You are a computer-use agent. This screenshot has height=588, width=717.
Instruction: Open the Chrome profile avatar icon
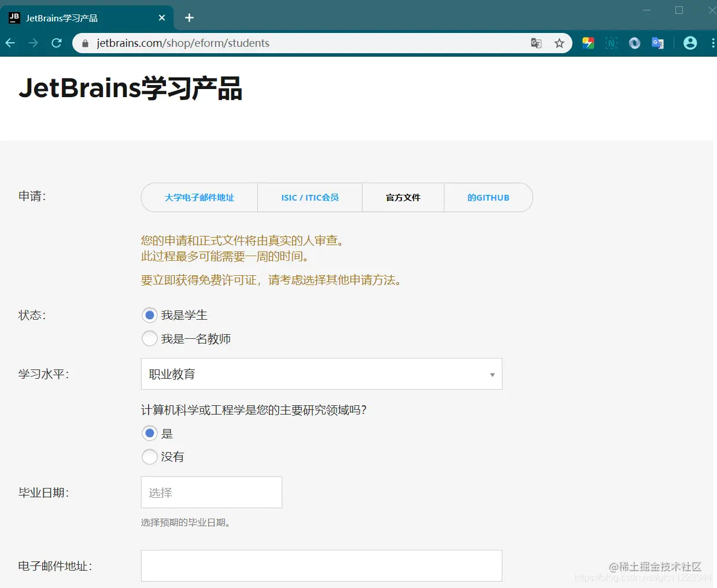pos(690,43)
